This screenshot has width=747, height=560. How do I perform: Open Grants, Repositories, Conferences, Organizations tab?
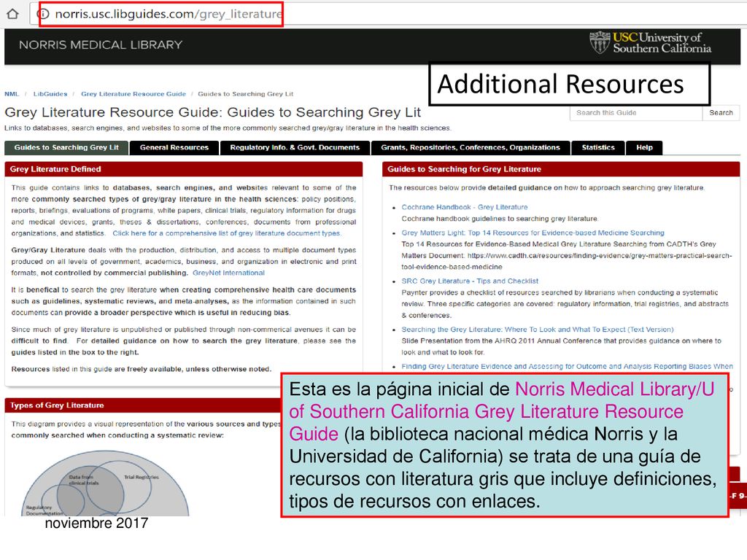pyautogui.click(x=471, y=147)
